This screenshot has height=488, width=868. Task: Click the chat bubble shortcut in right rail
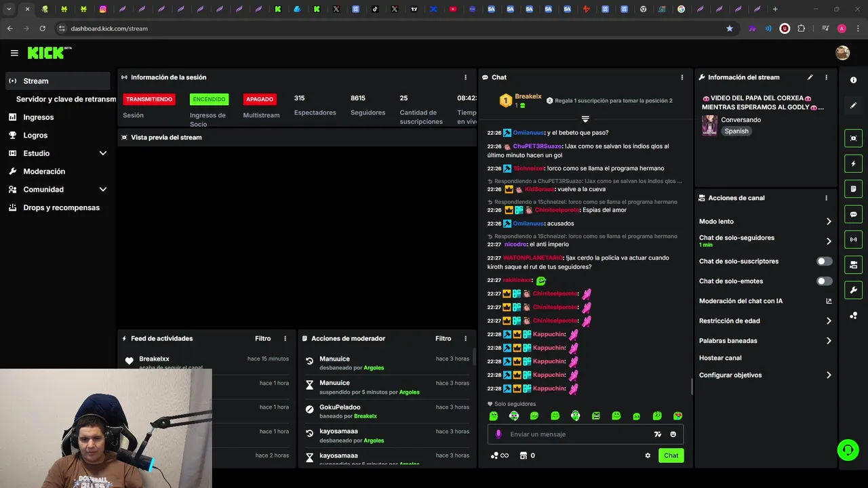[x=853, y=214]
